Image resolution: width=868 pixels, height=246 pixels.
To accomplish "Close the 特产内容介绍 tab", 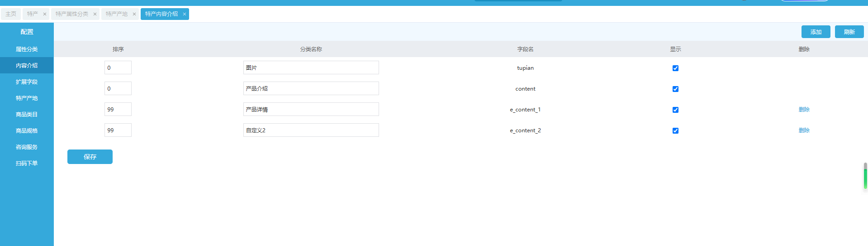I will coord(185,14).
